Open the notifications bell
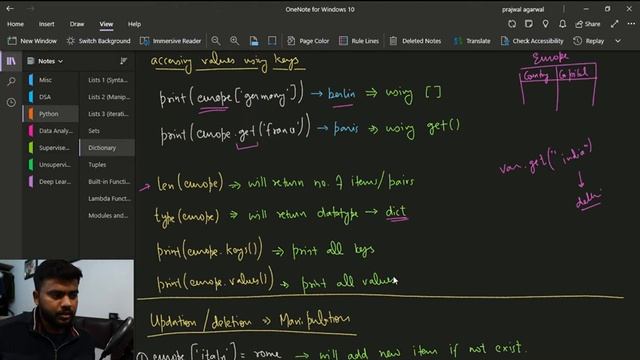 [x=562, y=24]
